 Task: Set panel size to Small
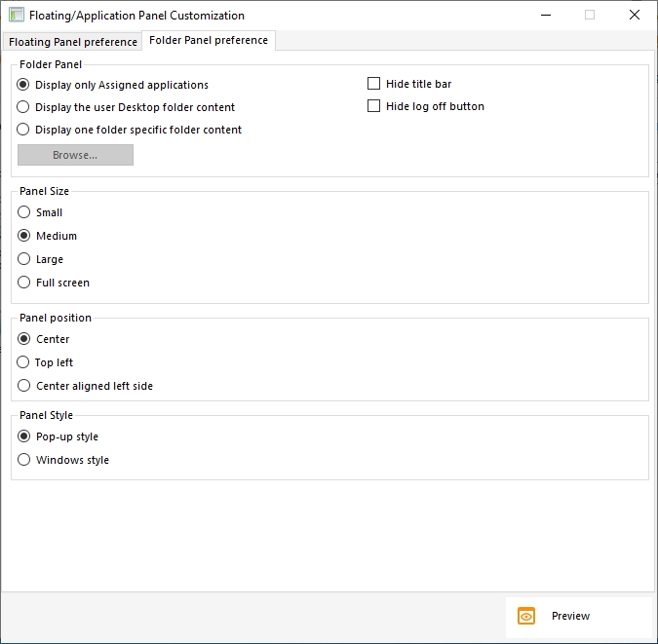(x=24, y=212)
